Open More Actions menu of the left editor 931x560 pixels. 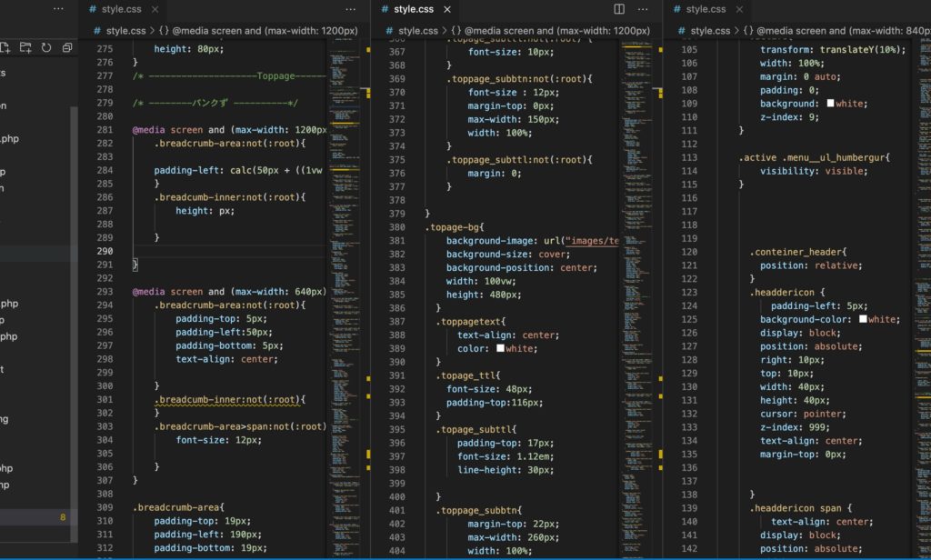tap(351, 9)
